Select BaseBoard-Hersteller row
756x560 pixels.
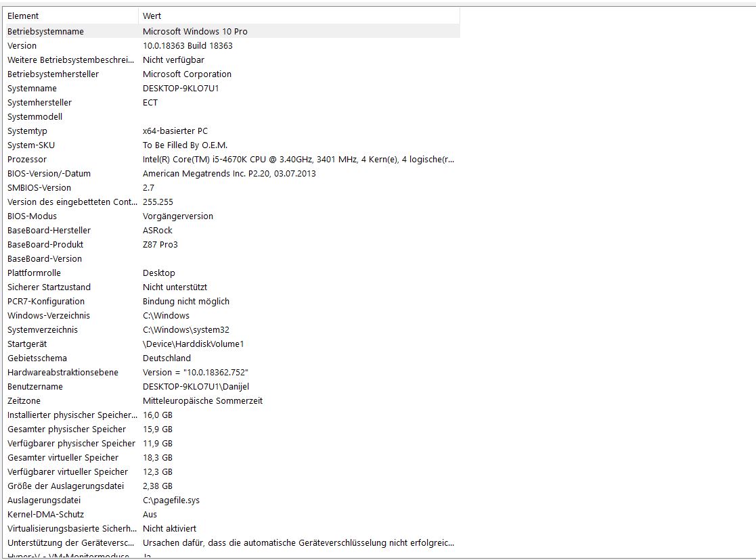[232, 231]
